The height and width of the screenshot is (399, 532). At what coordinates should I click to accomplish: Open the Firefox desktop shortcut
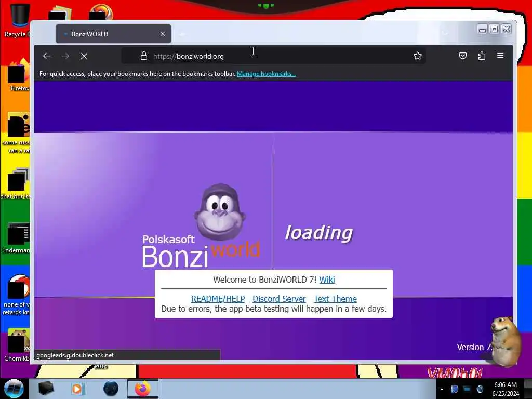point(18,75)
